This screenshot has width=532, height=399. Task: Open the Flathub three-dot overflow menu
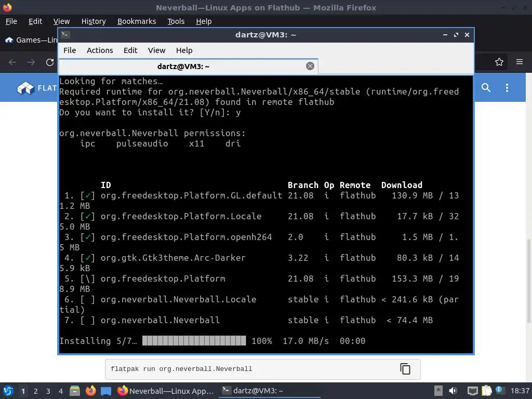(507, 87)
